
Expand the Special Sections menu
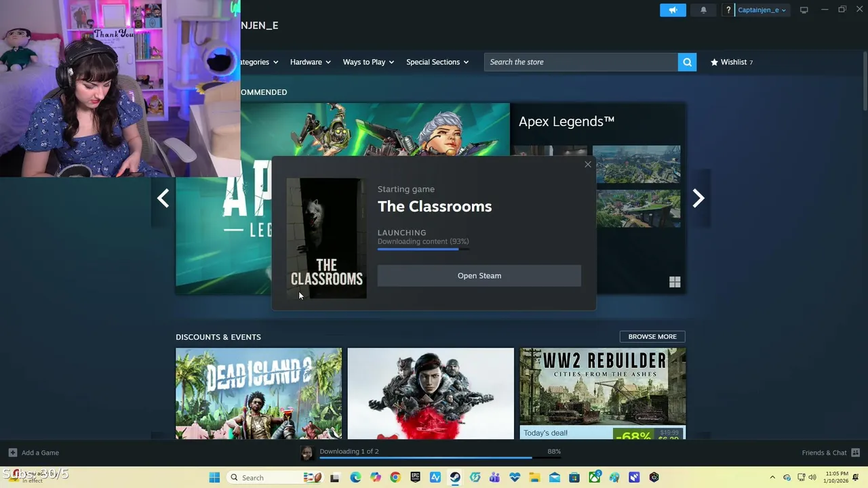click(437, 62)
